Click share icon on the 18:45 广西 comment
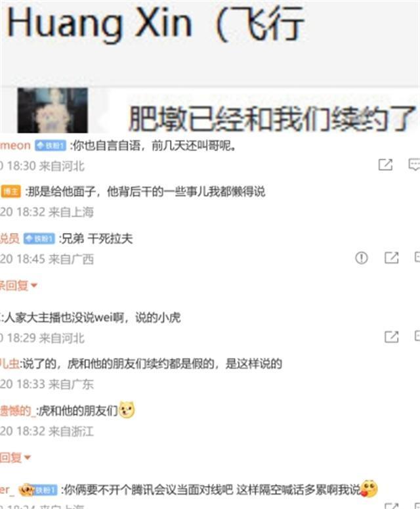The width and height of the screenshot is (420, 509). click(391, 257)
